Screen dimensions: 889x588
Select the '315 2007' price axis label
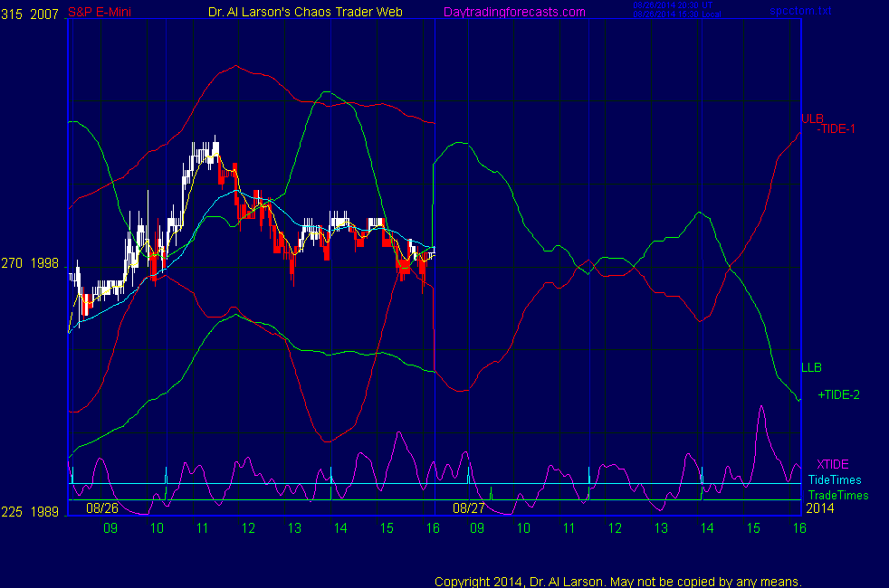point(30,14)
